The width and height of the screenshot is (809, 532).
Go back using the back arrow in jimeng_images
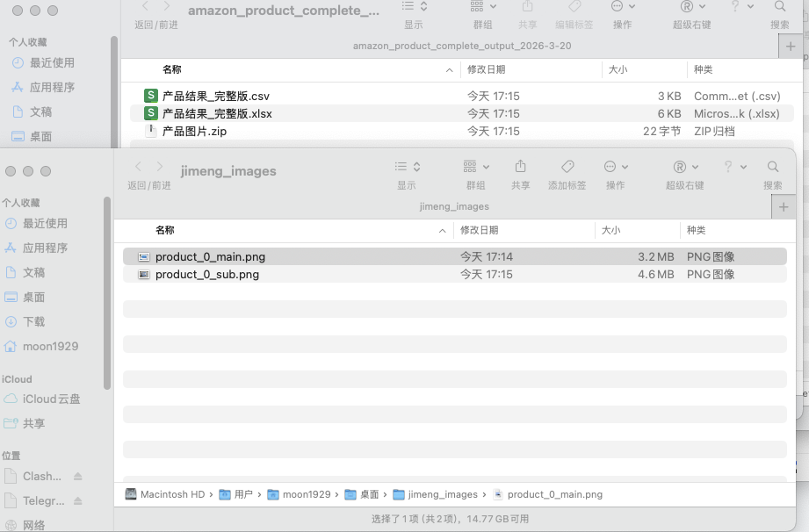(138, 167)
